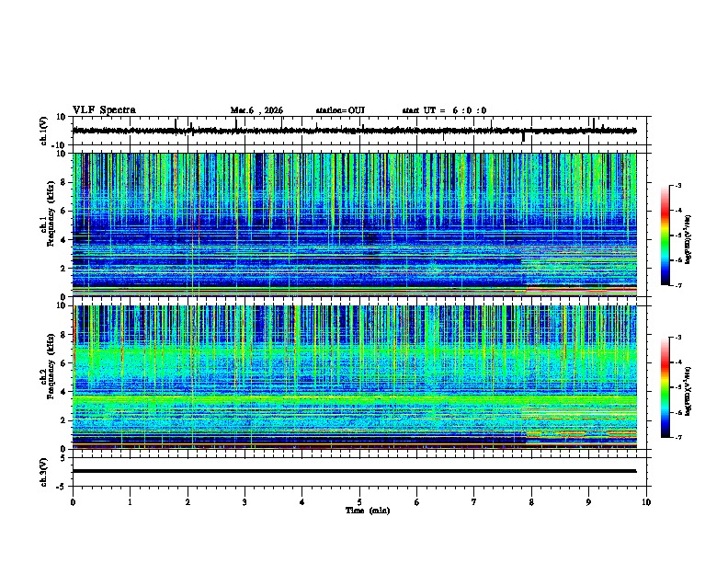Click the ch.1 'Frequency (kHz)' axis label

(x=51, y=214)
